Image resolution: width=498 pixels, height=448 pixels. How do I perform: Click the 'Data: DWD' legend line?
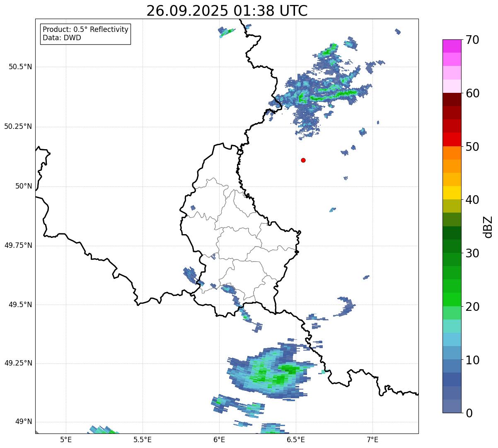(62, 38)
